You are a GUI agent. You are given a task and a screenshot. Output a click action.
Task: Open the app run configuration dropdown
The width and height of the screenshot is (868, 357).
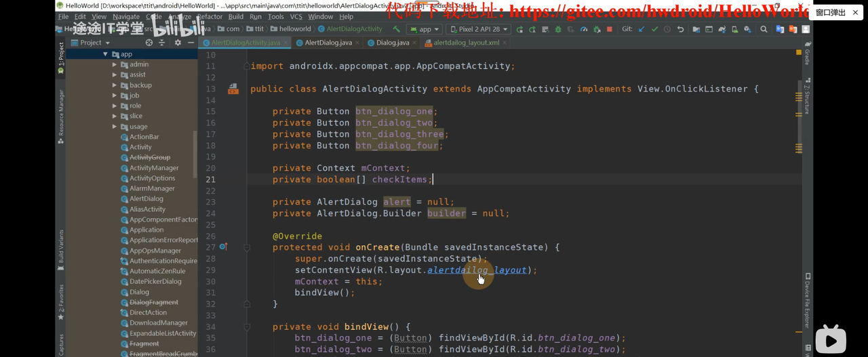pos(425,29)
